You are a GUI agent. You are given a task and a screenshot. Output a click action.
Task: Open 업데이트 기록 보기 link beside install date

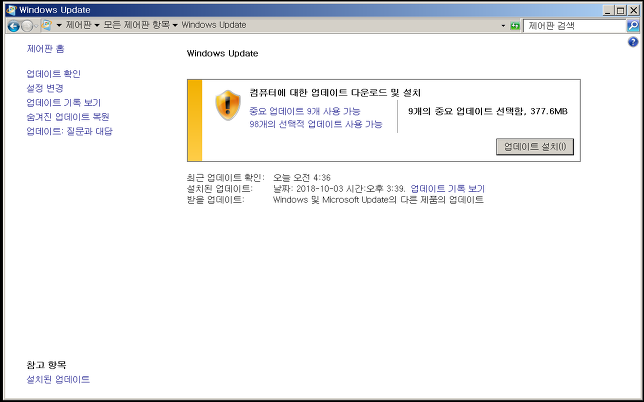tap(448, 189)
